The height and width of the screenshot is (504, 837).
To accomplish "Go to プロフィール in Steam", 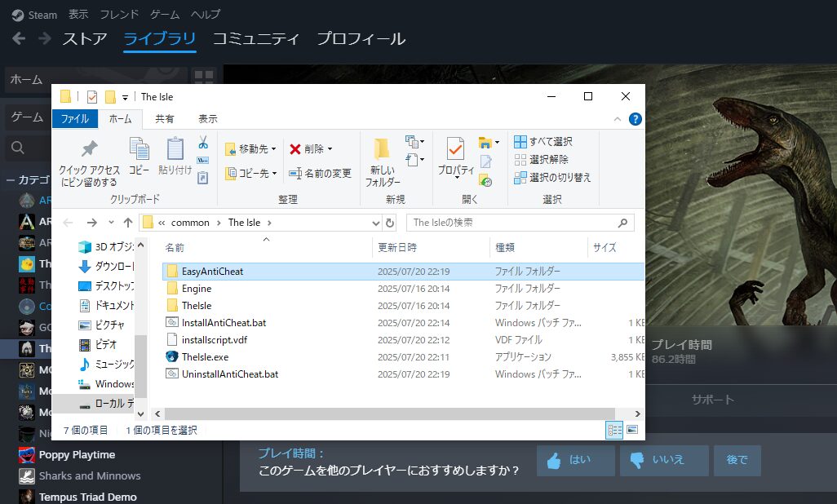I will 361,39.
